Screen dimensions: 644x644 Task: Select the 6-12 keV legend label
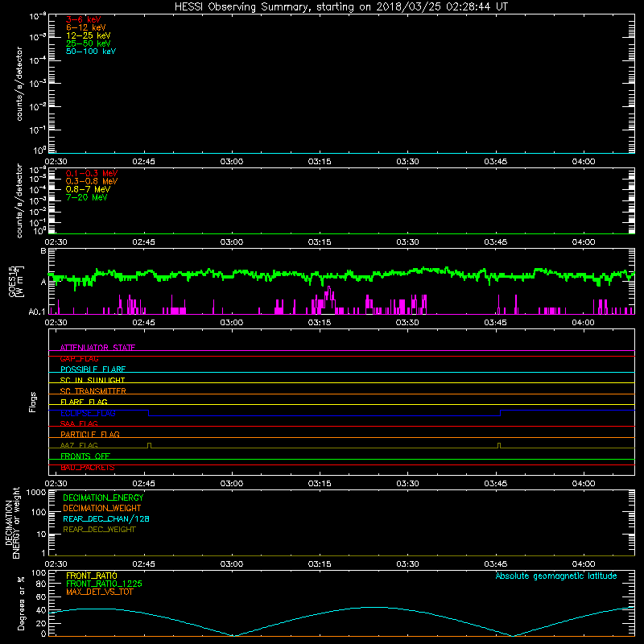(x=86, y=27)
